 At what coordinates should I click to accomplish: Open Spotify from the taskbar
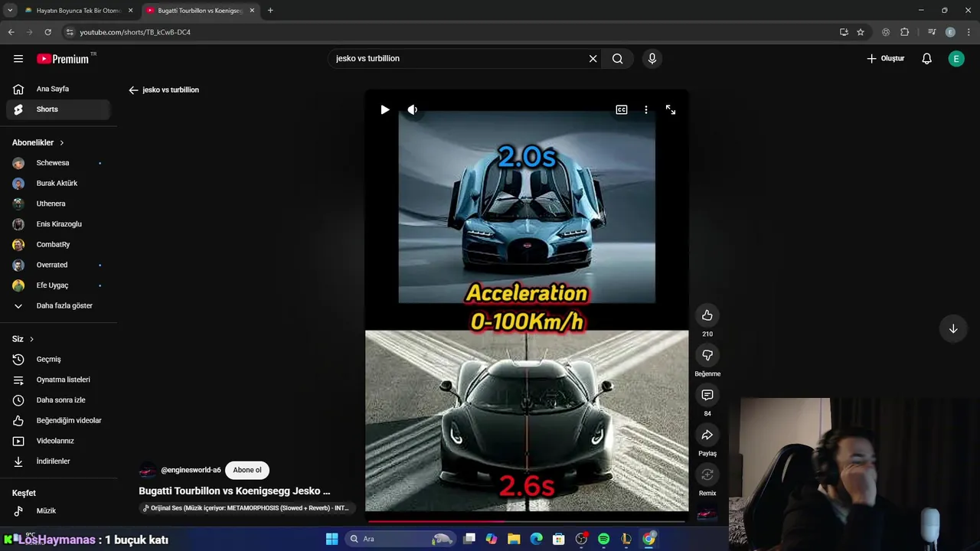(603, 539)
